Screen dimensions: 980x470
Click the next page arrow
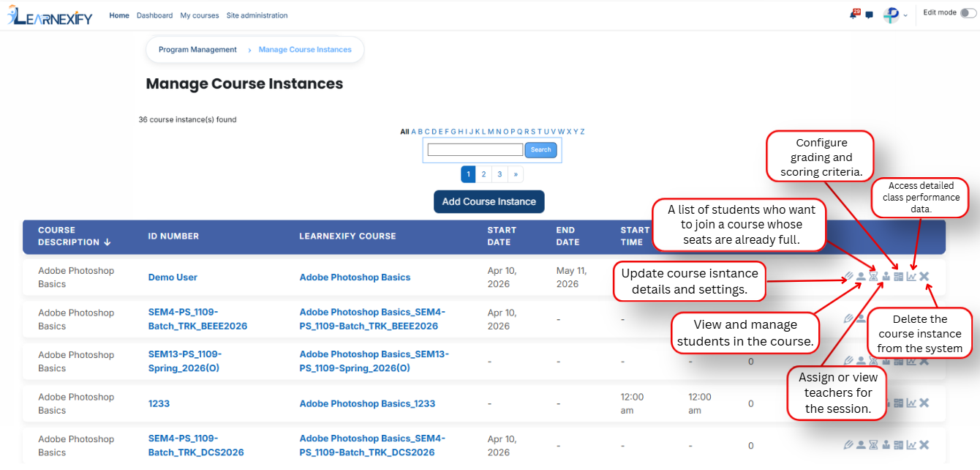pos(516,174)
